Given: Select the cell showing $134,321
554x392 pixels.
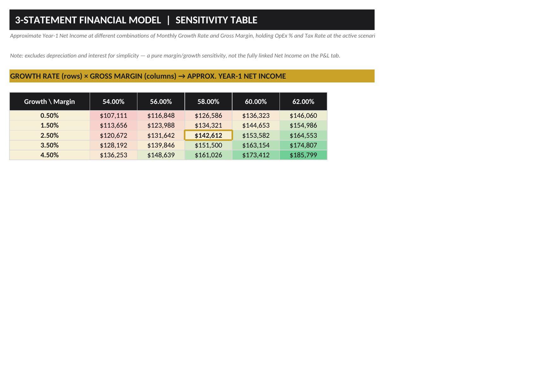Looking at the screenshot, I should [x=208, y=125].
